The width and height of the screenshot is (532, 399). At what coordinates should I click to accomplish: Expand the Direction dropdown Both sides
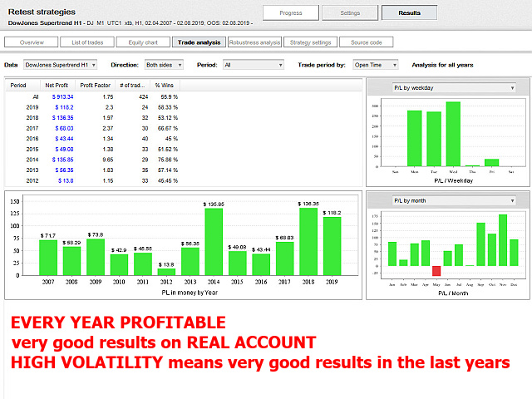(164, 65)
